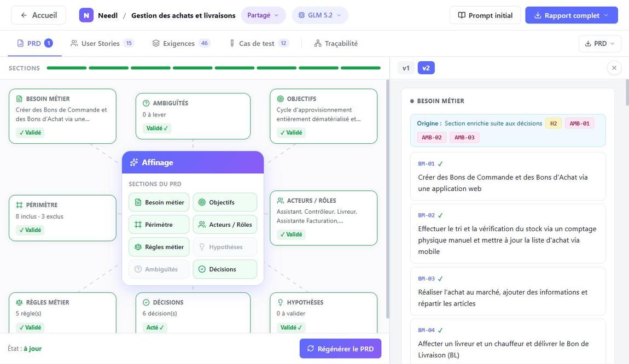Image resolution: width=629 pixels, height=364 pixels.
Task: Open the Acteurs / Rôles card
Action: (x=323, y=218)
